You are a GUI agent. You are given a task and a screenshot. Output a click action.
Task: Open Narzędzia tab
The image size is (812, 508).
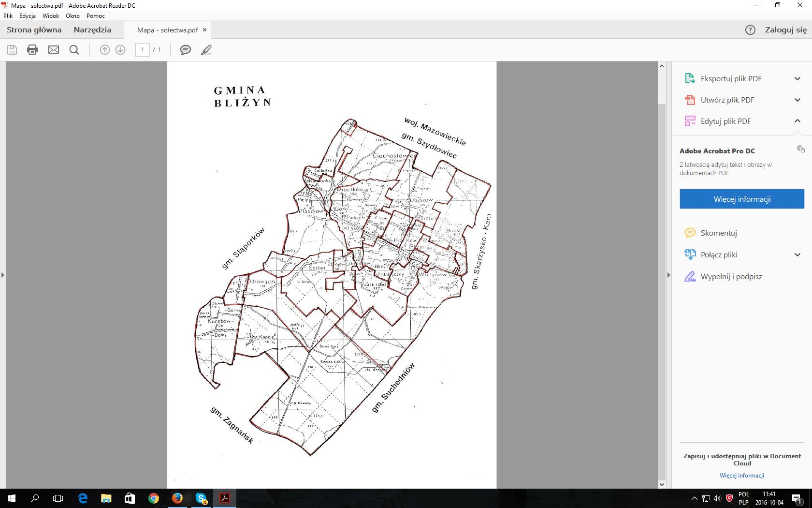(92, 30)
